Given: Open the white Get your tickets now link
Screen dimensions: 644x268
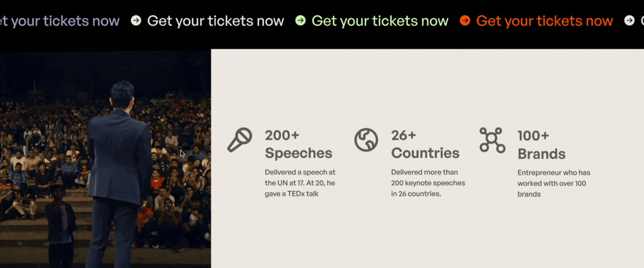Looking at the screenshot, I should pos(216,21).
